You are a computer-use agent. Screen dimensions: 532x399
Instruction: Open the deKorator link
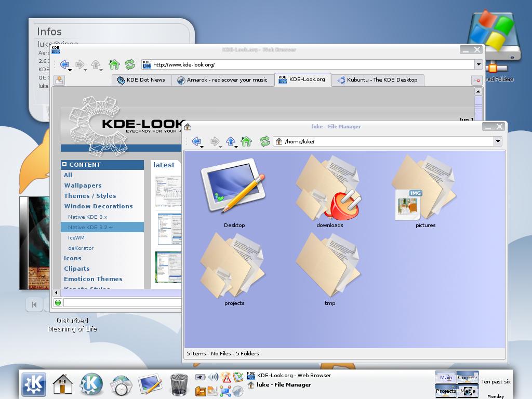pos(81,248)
